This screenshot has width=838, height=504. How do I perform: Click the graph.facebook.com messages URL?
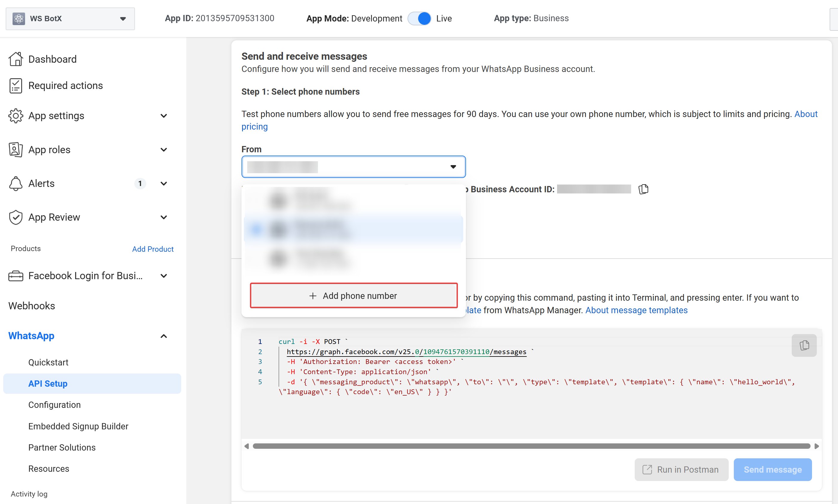click(x=406, y=352)
